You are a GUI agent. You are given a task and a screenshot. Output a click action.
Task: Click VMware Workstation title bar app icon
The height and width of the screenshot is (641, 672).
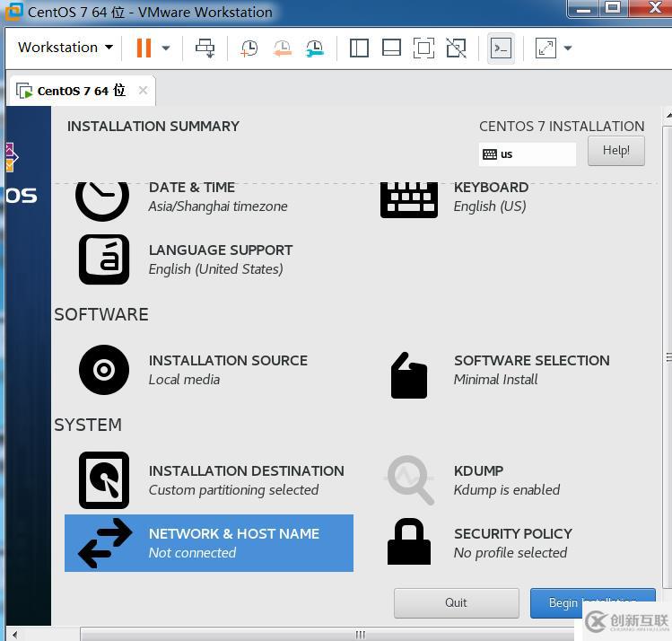[x=13, y=12]
